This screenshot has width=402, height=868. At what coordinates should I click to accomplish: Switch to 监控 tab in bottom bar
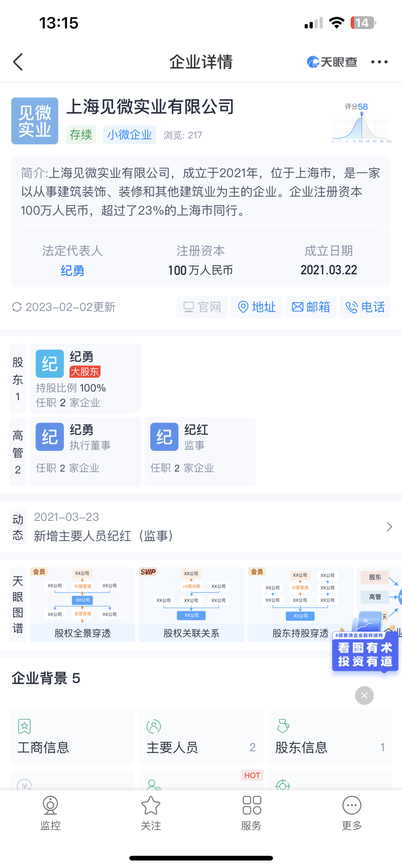tap(50, 813)
